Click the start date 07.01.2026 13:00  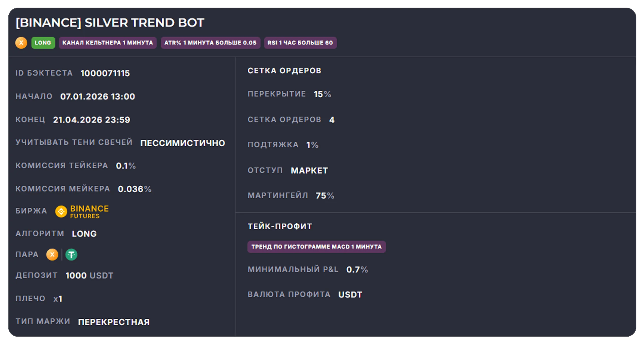coord(97,96)
